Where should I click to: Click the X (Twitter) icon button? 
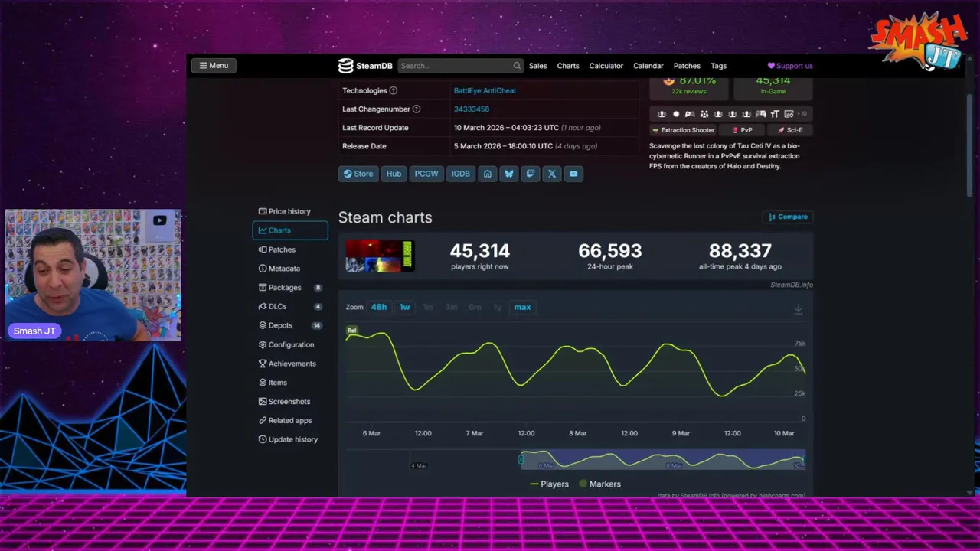coord(551,174)
